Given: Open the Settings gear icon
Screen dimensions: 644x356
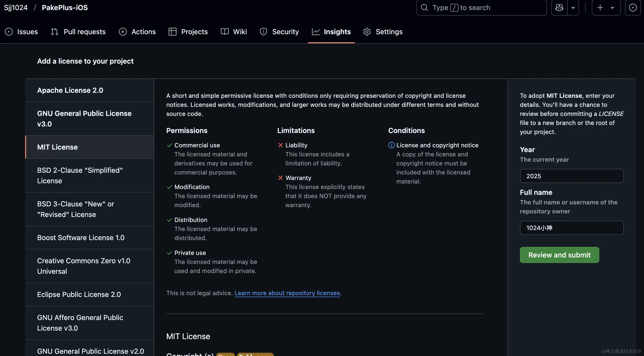Looking at the screenshot, I should [x=366, y=32].
